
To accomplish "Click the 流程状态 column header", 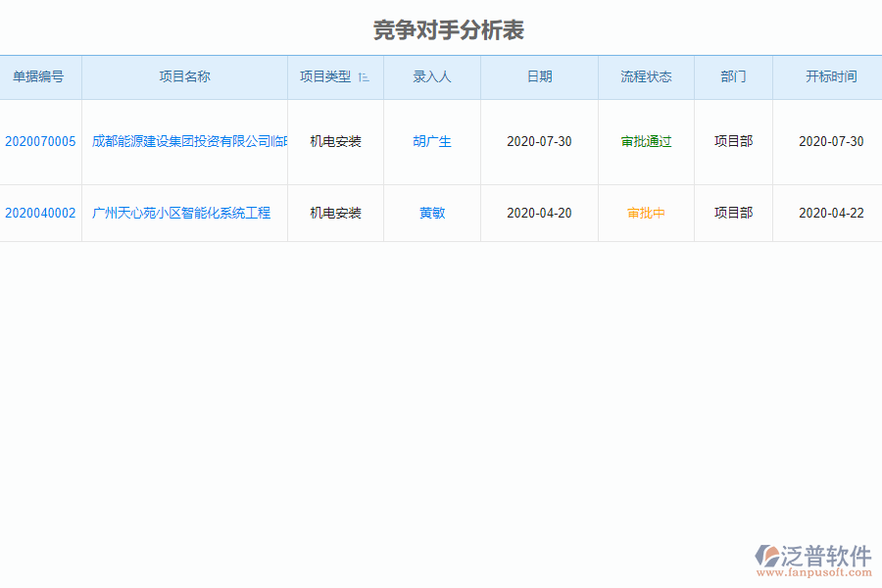I will click(646, 76).
